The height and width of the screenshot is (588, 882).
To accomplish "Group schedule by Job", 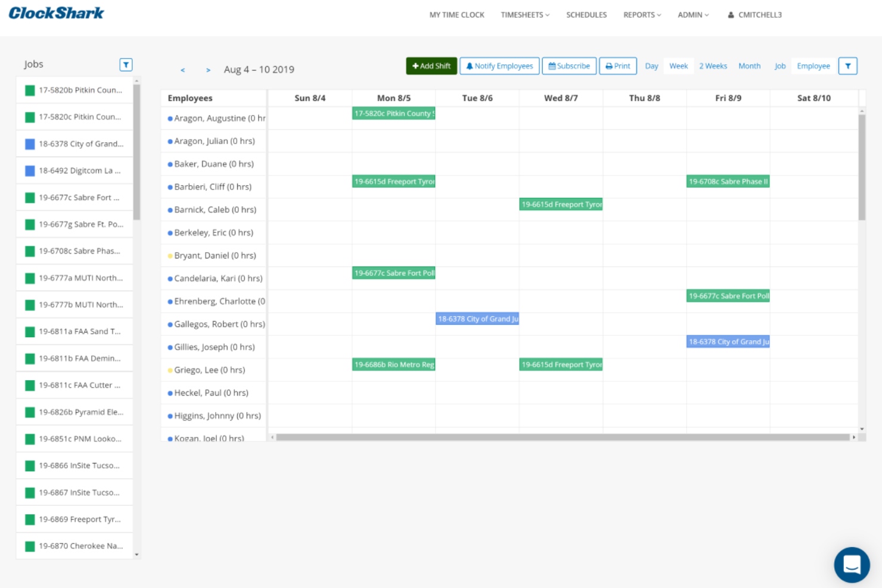I will [x=779, y=66].
